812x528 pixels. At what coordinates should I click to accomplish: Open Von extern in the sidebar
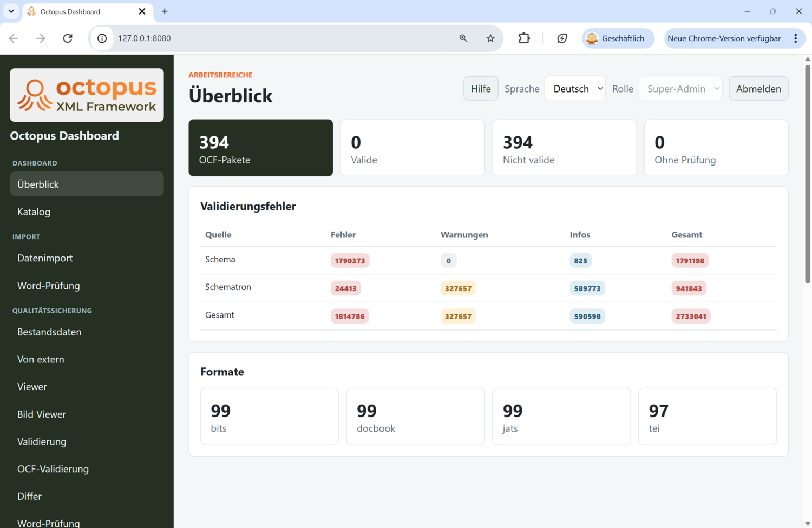click(x=87, y=359)
